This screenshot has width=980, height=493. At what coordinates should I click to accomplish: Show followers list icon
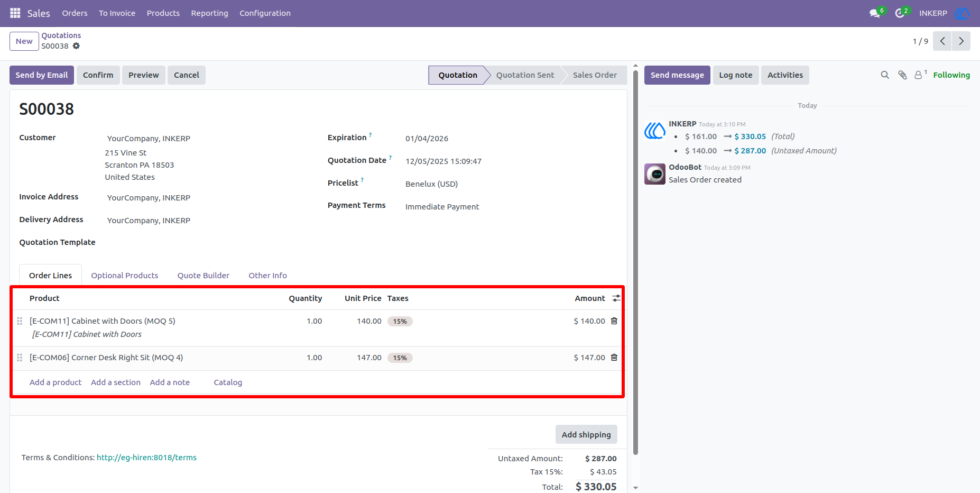tap(919, 75)
